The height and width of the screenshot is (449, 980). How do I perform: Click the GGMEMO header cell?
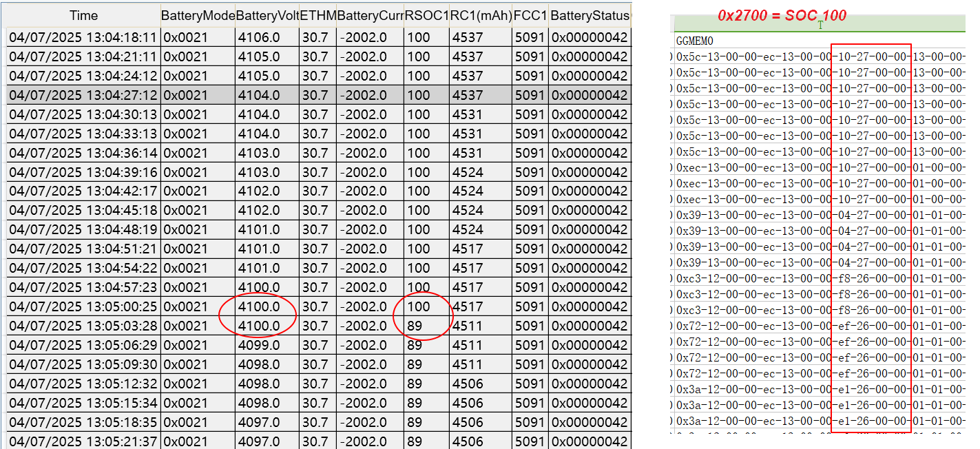695,41
